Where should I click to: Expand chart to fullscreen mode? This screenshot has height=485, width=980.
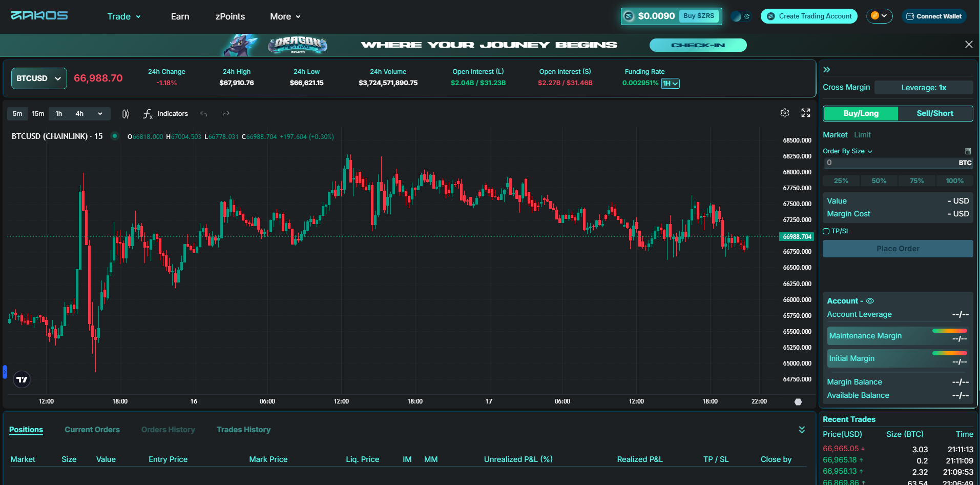805,113
